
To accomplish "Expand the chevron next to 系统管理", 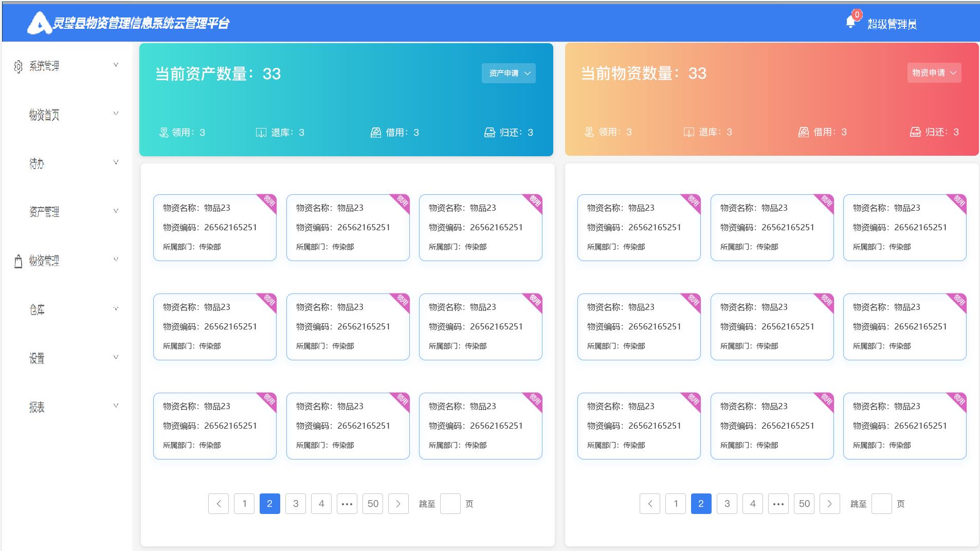I will (x=116, y=65).
